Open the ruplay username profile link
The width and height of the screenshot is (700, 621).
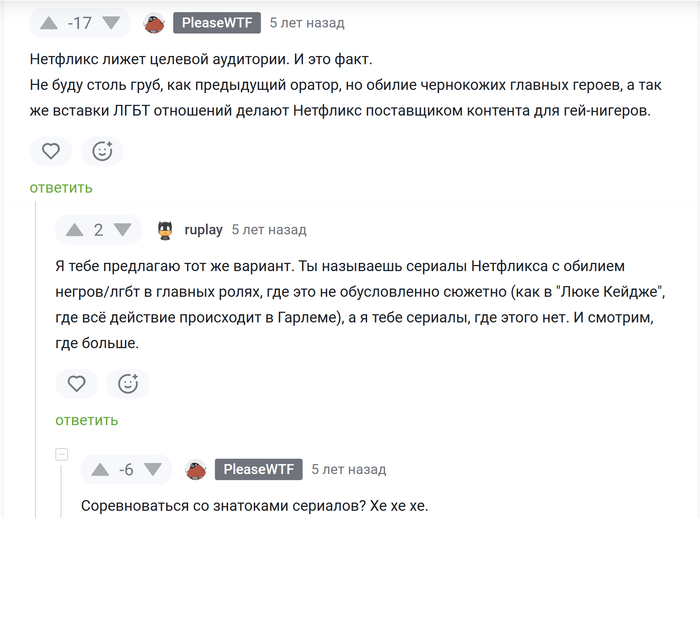(203, 230)
